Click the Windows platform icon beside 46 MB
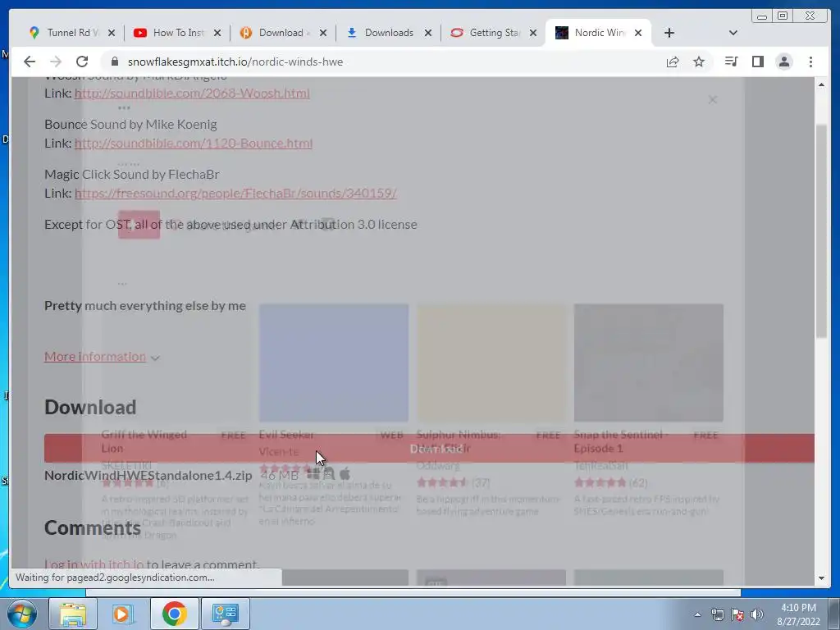Image resolution: width=840 pixels, height=630 pixels. [x=313, y=473]
